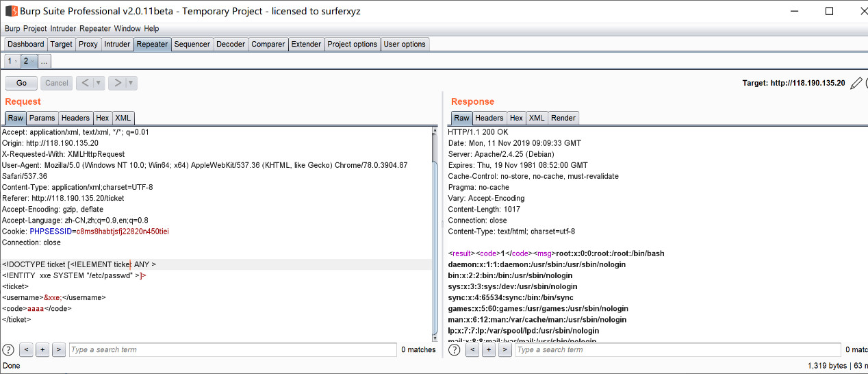Open the Project menu

pyautogui.click(x=35, y=29)
